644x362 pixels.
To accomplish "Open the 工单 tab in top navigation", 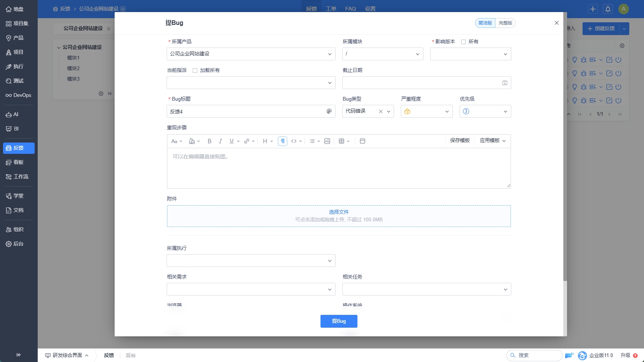I will [331, 9].
